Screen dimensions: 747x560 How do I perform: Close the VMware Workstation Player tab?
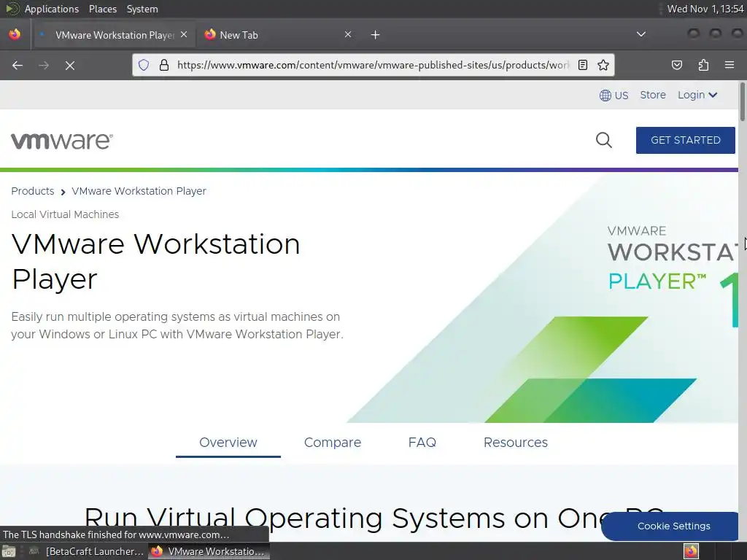tap(184, 34)
